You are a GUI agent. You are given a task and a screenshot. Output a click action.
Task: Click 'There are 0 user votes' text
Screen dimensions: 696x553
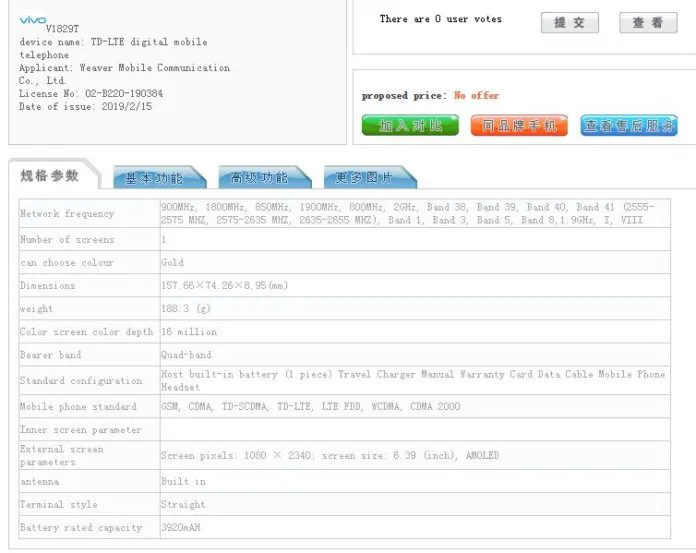(x=441, y=19)
